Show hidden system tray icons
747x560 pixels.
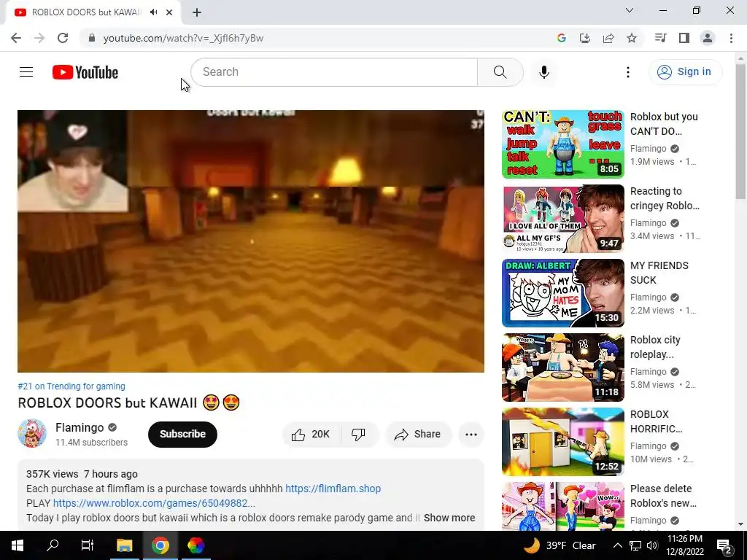617,545
